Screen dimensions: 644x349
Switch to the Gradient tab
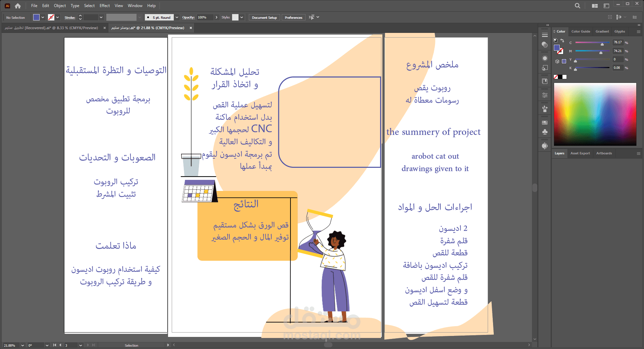pos(602,32)
